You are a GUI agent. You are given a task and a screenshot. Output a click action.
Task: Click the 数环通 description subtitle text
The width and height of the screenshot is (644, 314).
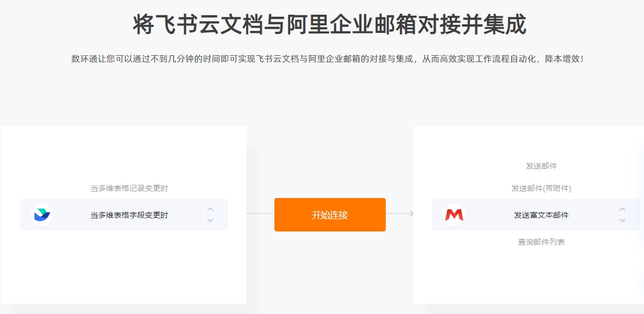click(328, 59)
